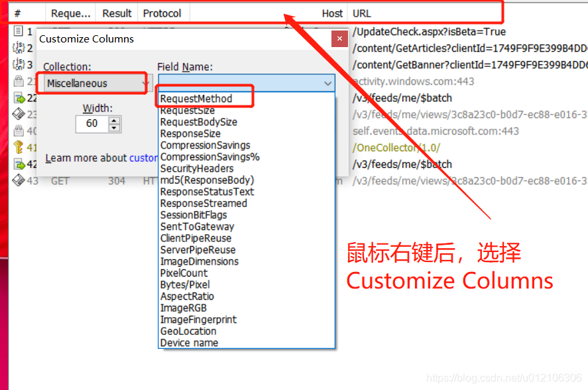The image size is (588, 390).
Task: Click the Host column header
Action: tap(268, 13)
